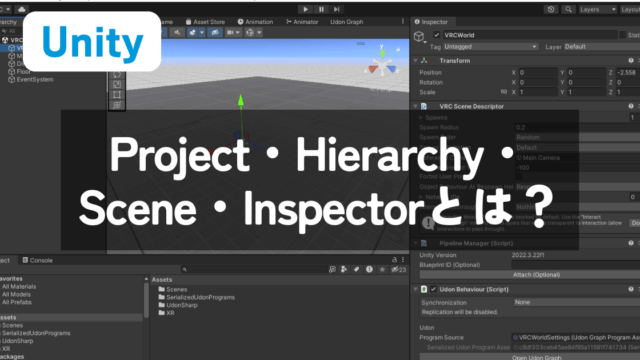Viewport: 640px width, 360px height.
Task: Open the Transform component help icon
Action: [631, 60]
